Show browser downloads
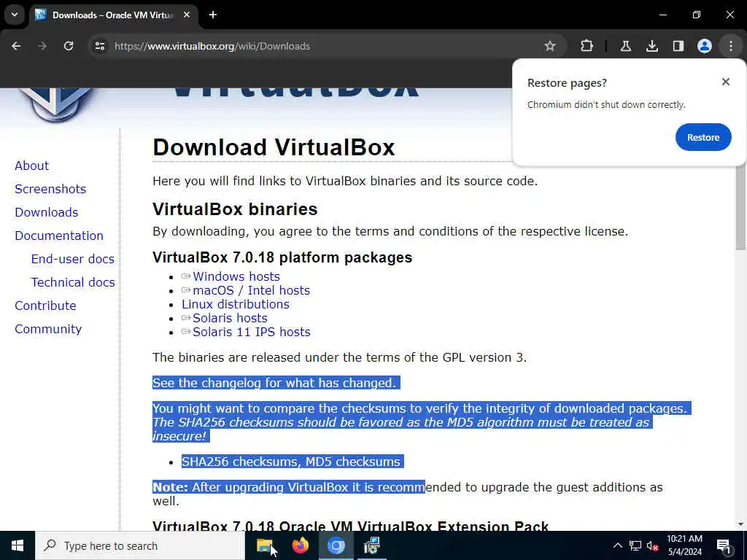 (x=651, y=46)
